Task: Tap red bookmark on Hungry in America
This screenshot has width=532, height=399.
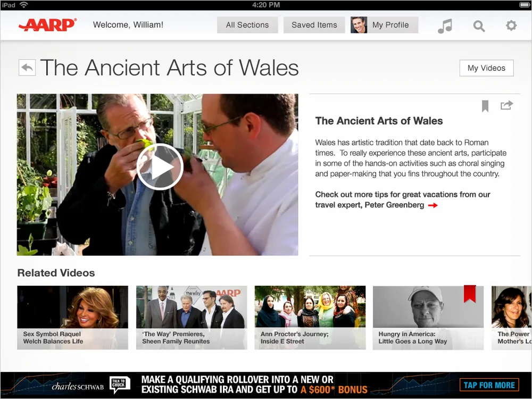Action: coord(470,294)
